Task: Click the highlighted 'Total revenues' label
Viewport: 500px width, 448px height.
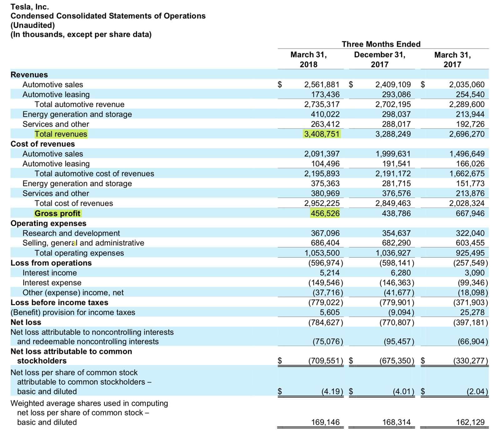Action: (x=61, y=134)
